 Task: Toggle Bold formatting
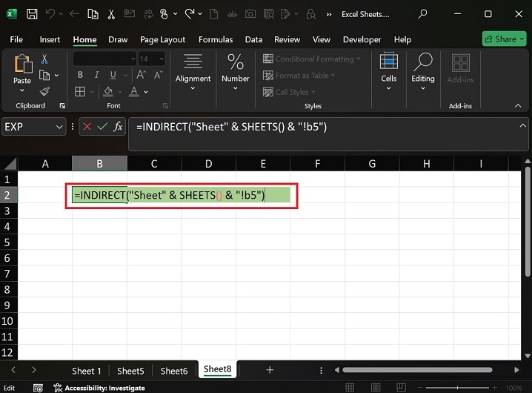(80, 76)
